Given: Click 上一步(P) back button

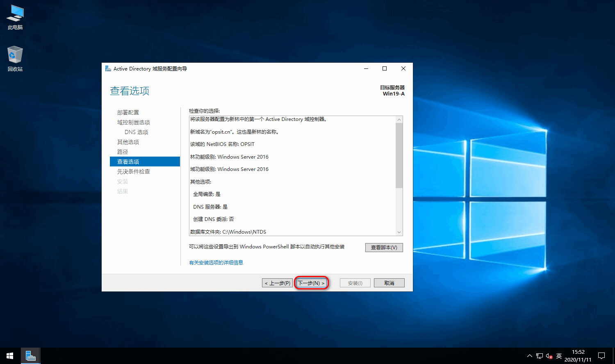Looking at the screenshot, I should (x=278, y=283).
